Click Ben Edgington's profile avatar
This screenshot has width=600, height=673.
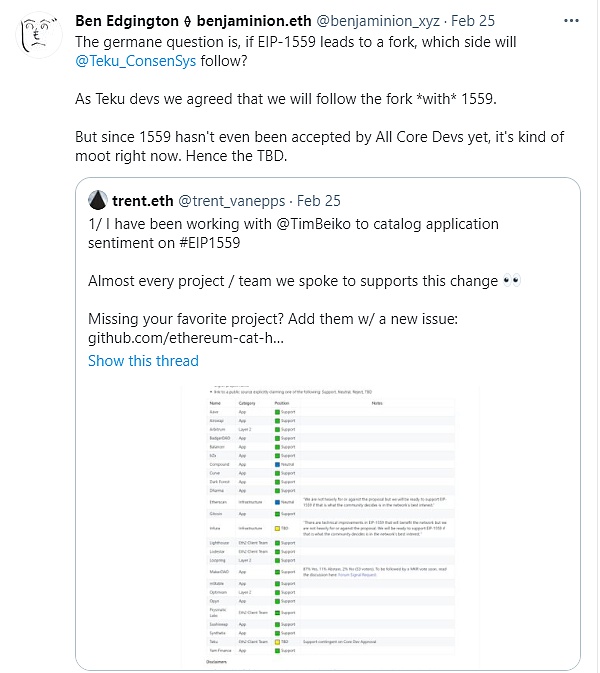point(38,40)
